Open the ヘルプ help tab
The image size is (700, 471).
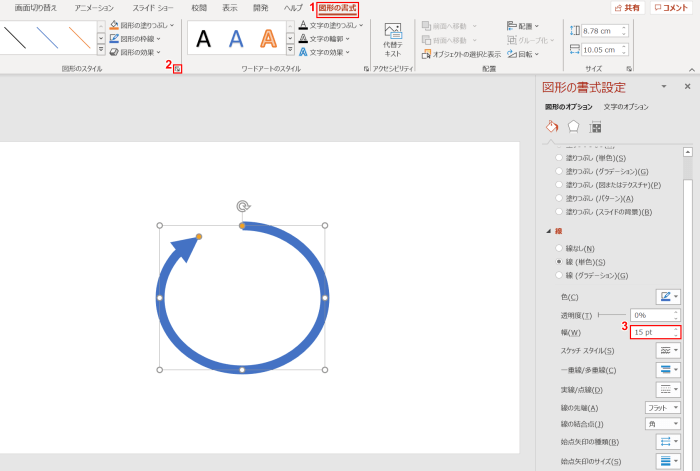tap(293, 8)
